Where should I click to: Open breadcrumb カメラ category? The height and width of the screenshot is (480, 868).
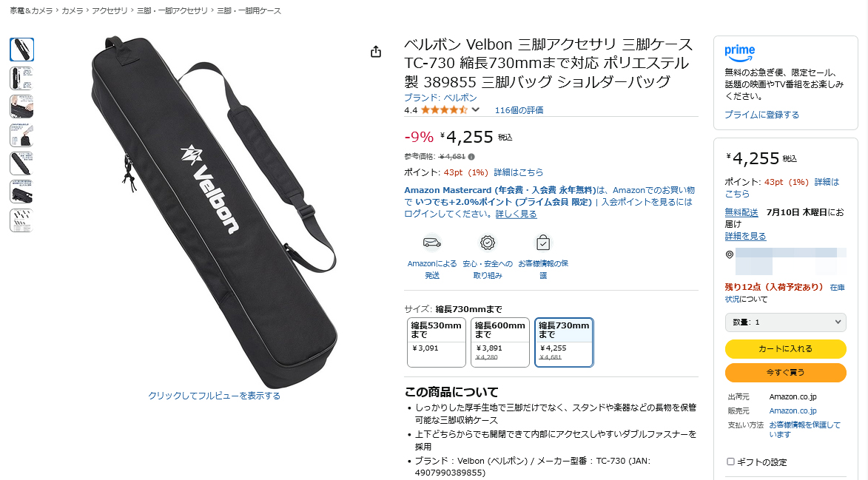pyautogui.click(x=72, y=10)
